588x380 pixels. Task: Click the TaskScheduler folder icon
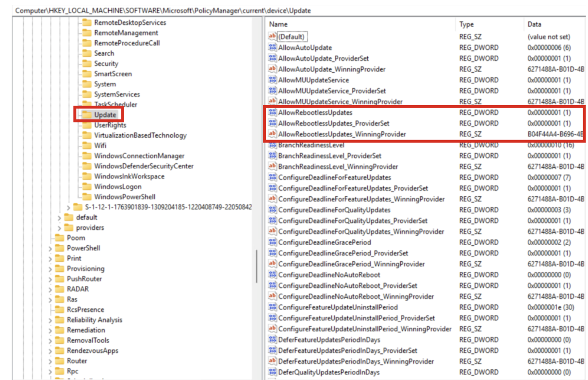click(86, 104)
